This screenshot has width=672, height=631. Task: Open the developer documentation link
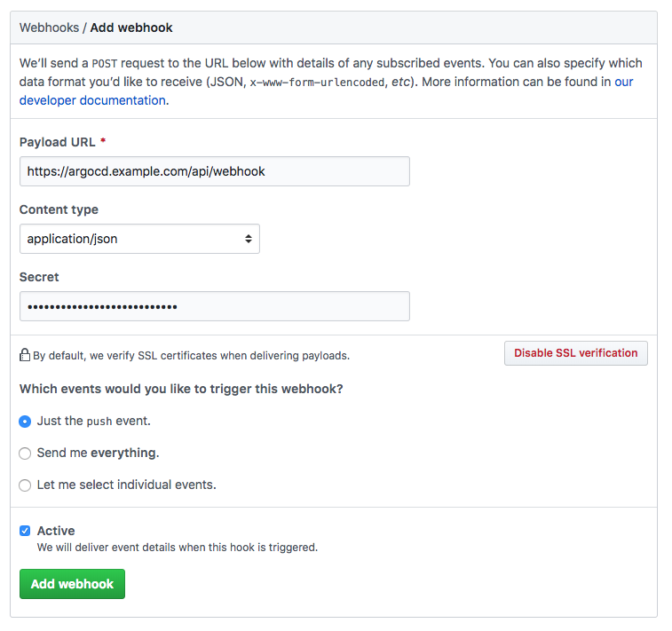(92, 100)
